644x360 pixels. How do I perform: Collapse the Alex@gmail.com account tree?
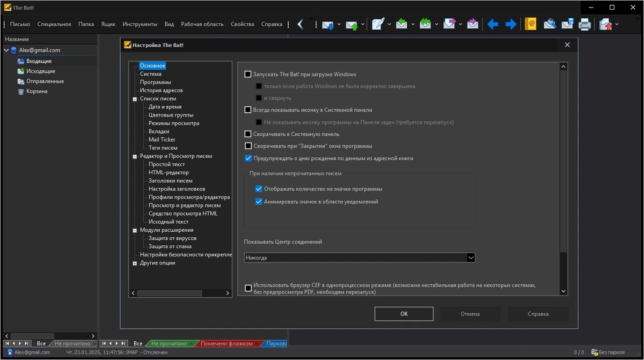point(6,50)
